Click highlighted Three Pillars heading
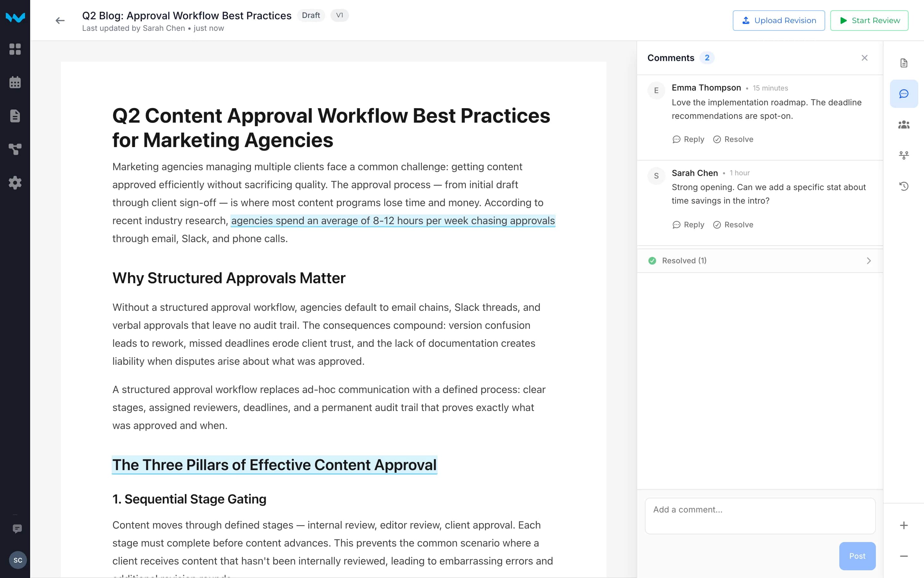Image resolution: width=924 pixels, height=578 pixels. [x=274, y=465]
